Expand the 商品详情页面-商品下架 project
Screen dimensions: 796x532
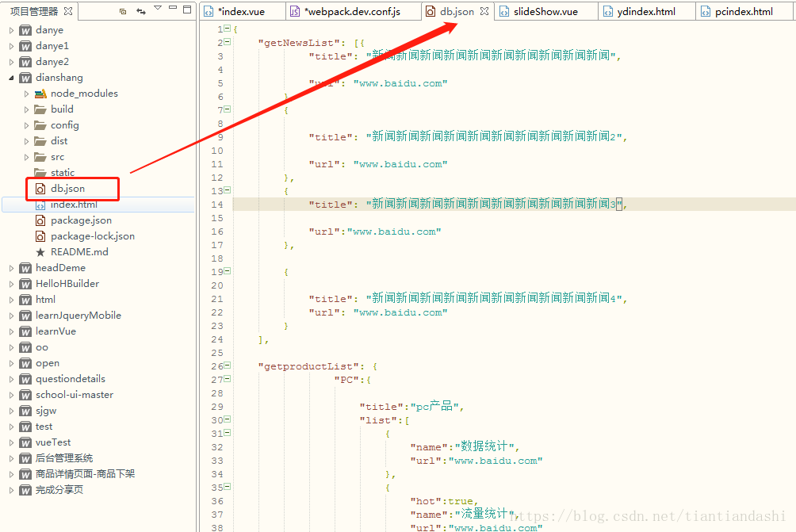[x=11, y=475]
